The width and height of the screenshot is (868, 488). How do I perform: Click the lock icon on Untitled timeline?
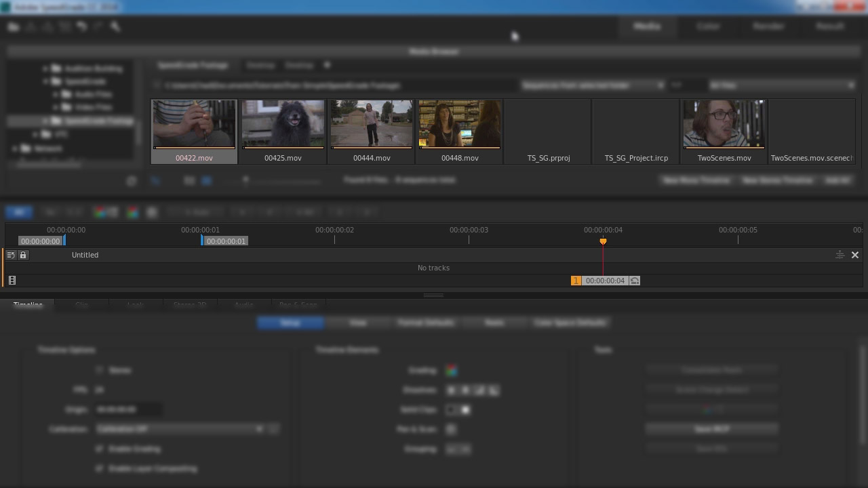[x=23, y=256]
